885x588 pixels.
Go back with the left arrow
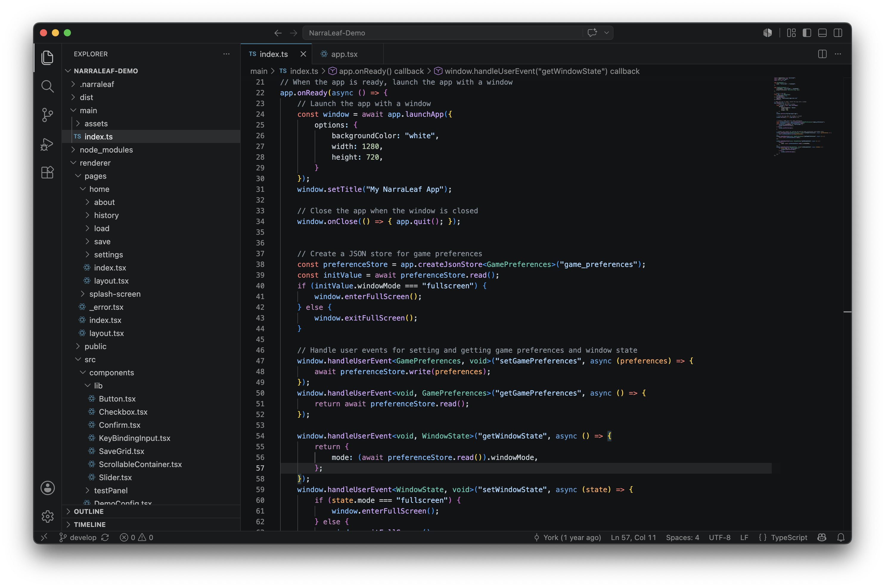point(278,33)
